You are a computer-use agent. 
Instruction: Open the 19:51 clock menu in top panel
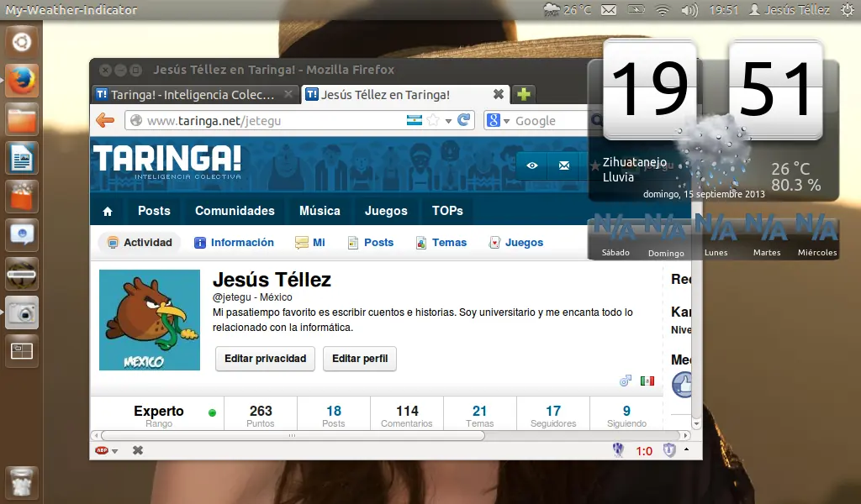pos(723,10)
